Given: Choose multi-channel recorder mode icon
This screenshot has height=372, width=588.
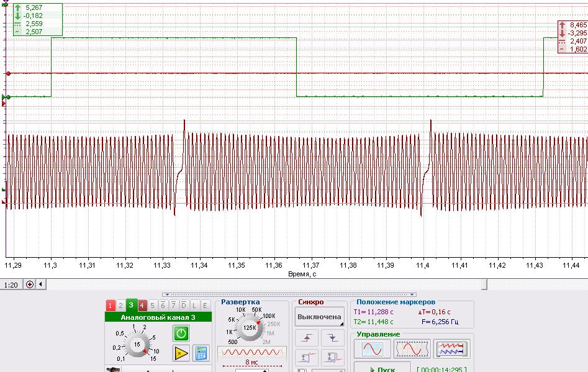Looking at the screenshot, I should point(452,349).
